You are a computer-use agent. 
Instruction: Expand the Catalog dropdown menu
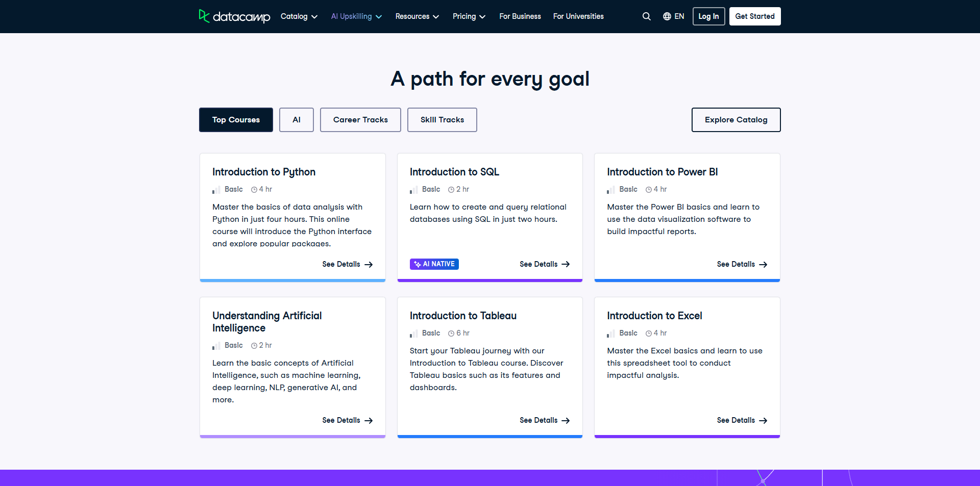[x=299, y=16]
